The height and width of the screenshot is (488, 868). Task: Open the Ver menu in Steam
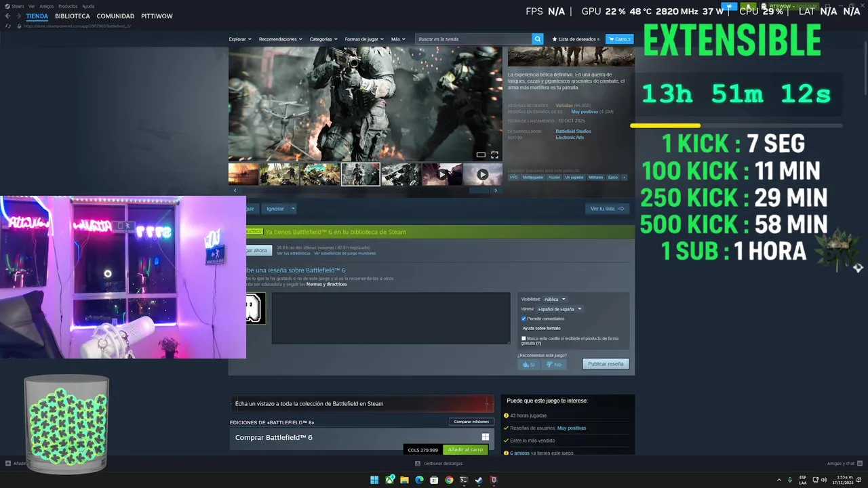(31, 6)
